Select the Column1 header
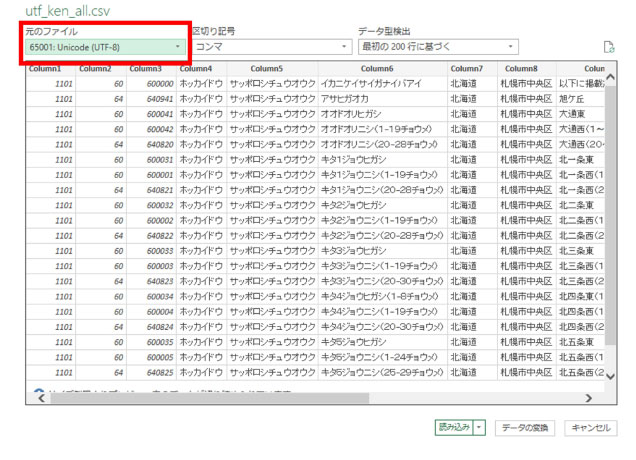636x460 pixels. pyautogui.click(x=46, y=69)
